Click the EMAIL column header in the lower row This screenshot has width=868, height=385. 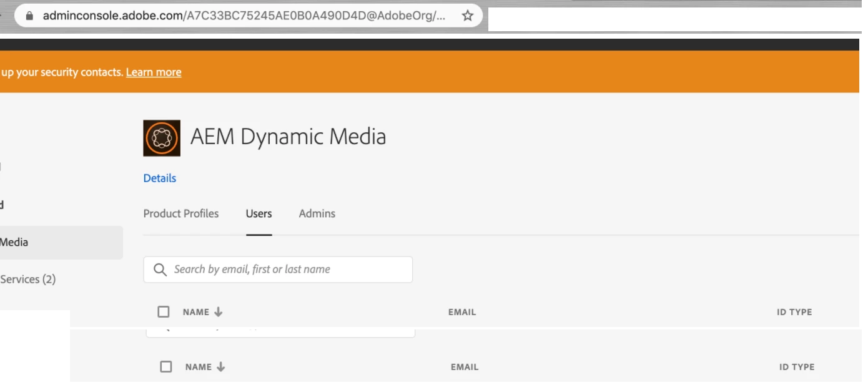465,367
